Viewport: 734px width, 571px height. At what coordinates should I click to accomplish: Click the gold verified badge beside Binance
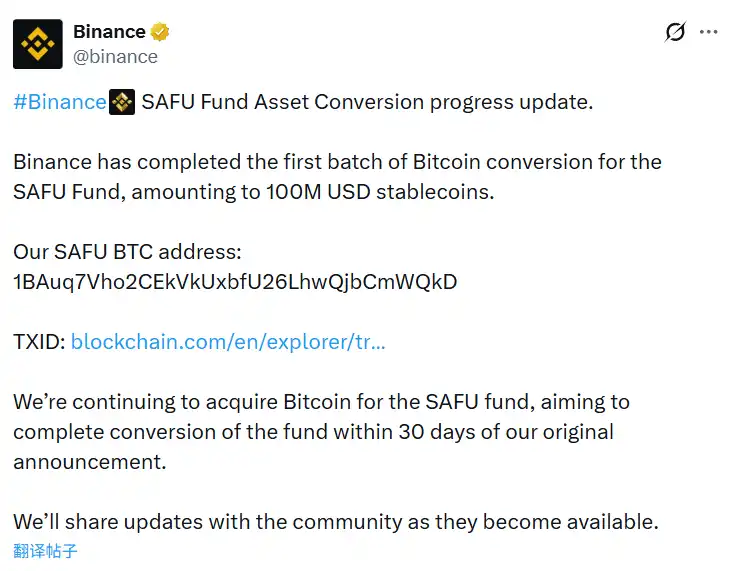pyautogui.click(x=160, y=32)
